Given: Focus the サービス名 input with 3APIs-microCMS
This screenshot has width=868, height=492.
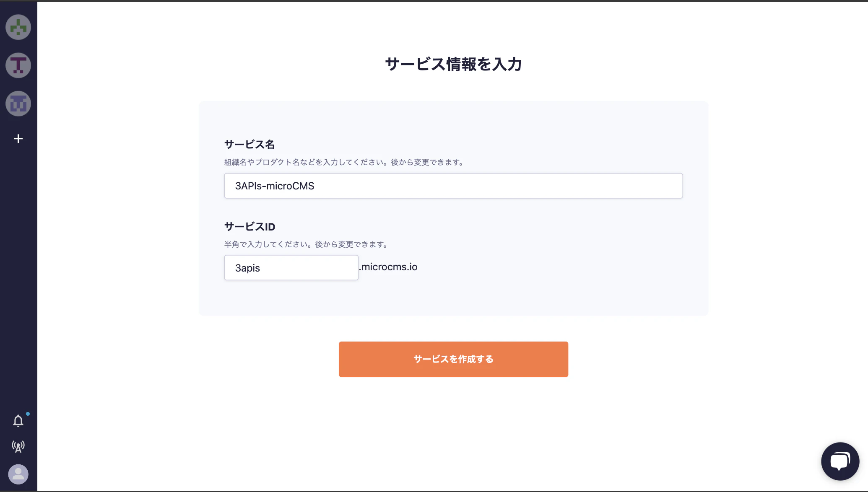Looking at the screenshot, I should click(453, 186).
